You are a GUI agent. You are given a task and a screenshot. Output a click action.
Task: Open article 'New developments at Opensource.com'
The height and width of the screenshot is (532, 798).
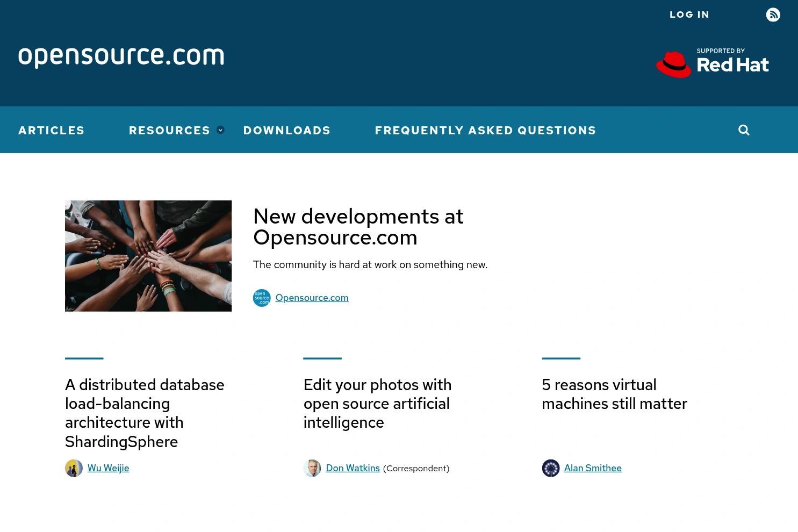coord(358,227)
